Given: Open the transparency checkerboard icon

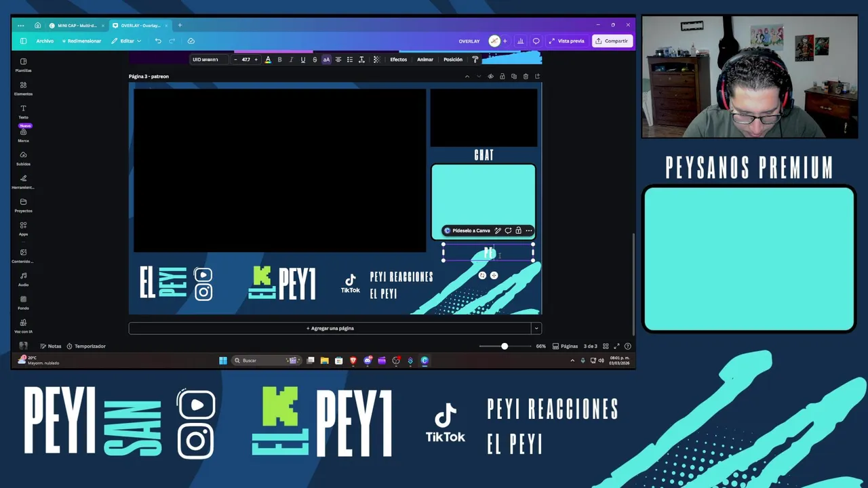Looking at the screenshot, I should click(376, 60).
